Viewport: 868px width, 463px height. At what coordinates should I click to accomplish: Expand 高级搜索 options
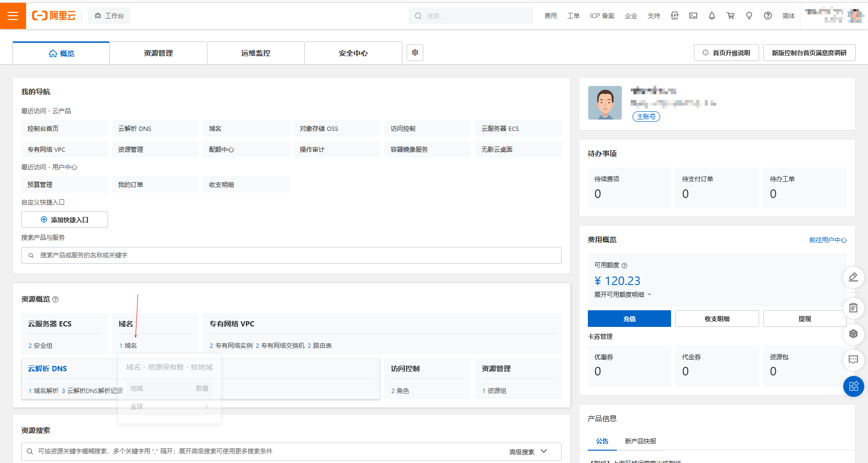click(528, 452)
